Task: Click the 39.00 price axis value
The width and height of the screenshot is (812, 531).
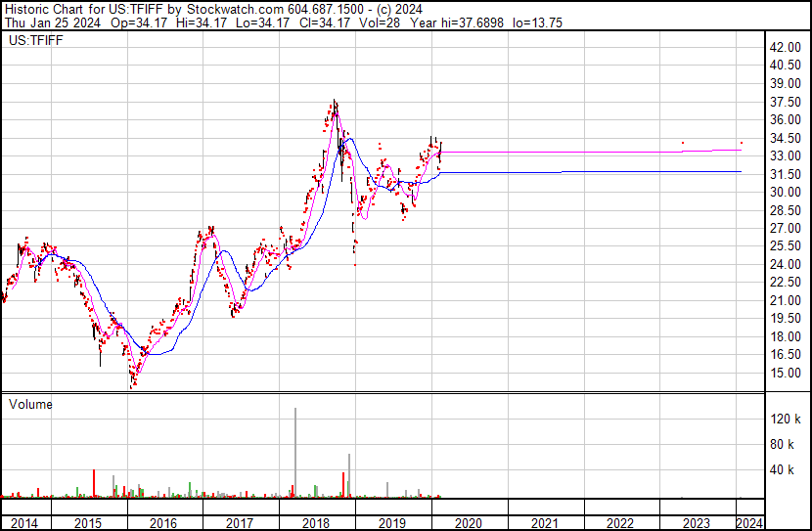Action: [x=786, y=83]
